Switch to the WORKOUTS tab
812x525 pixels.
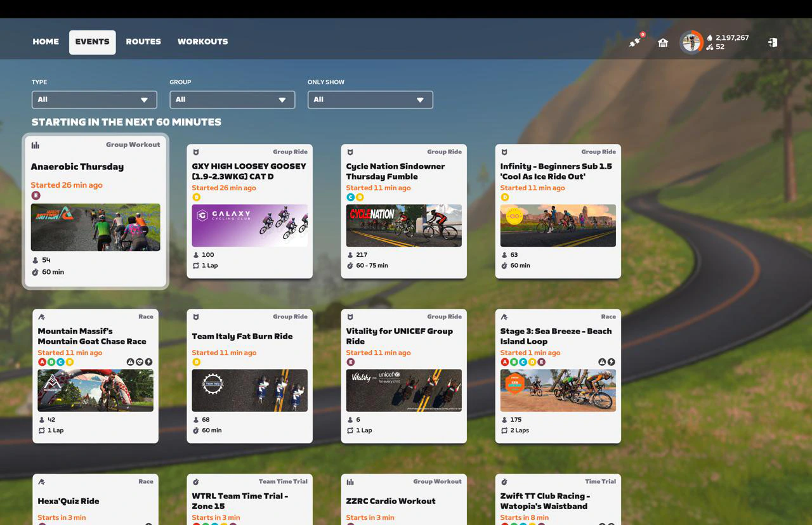pyautogui.click(x=202, y=41)
